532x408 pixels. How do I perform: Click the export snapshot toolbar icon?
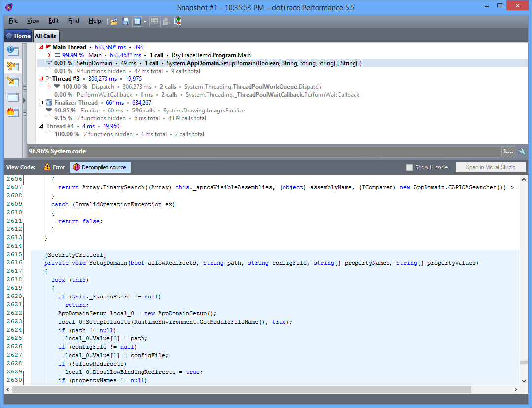point(177,21)
